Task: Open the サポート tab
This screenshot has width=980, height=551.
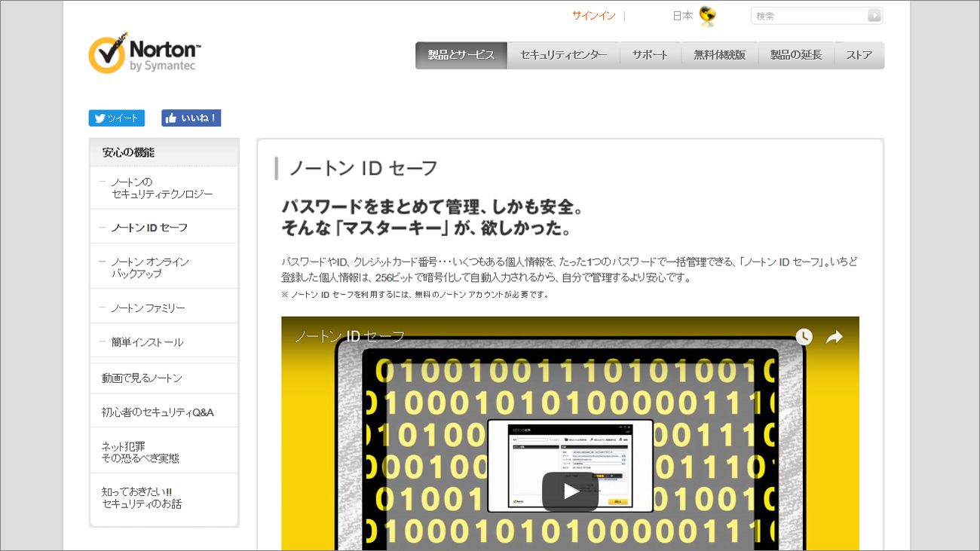Action: tap(651, 55)
